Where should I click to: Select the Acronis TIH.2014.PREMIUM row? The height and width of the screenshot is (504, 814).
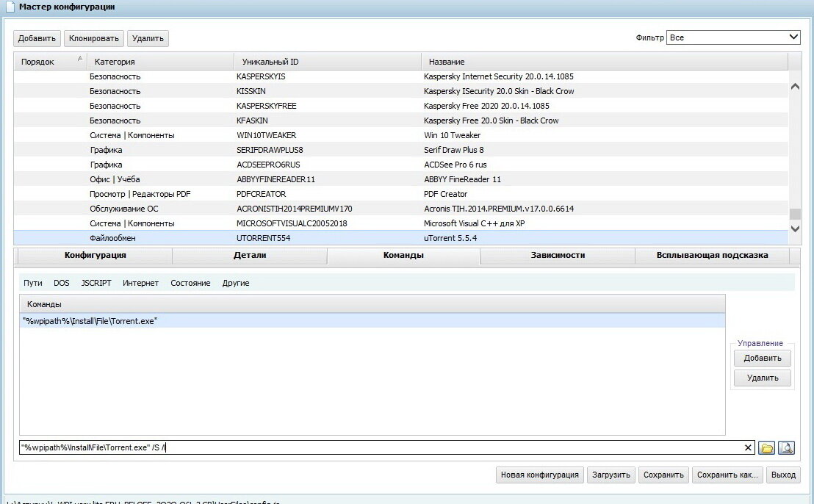tap(401, 209)
